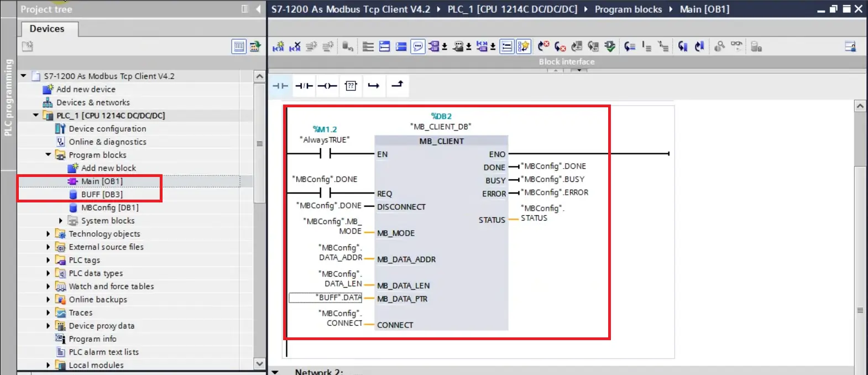Open Online & diagnostics
Image resolution: width=868 pixels, height=375 pixels.
pos(107,142)
